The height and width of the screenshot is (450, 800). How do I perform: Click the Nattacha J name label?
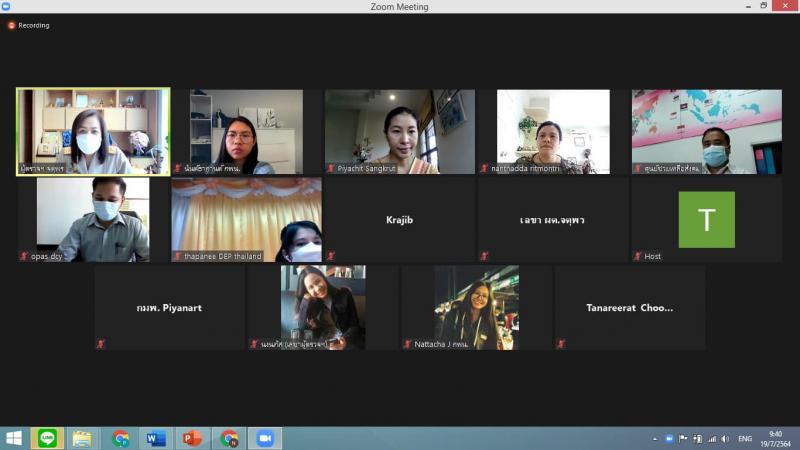point(441,344)
